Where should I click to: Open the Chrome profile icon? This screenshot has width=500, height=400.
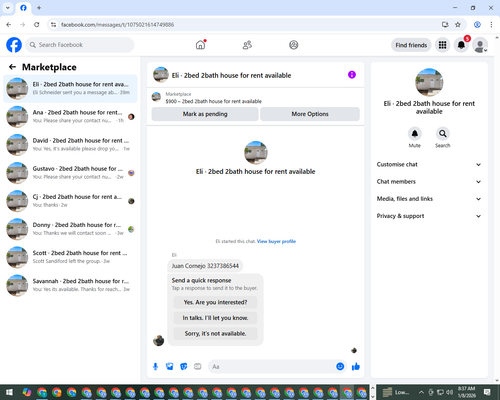[477, 25]
